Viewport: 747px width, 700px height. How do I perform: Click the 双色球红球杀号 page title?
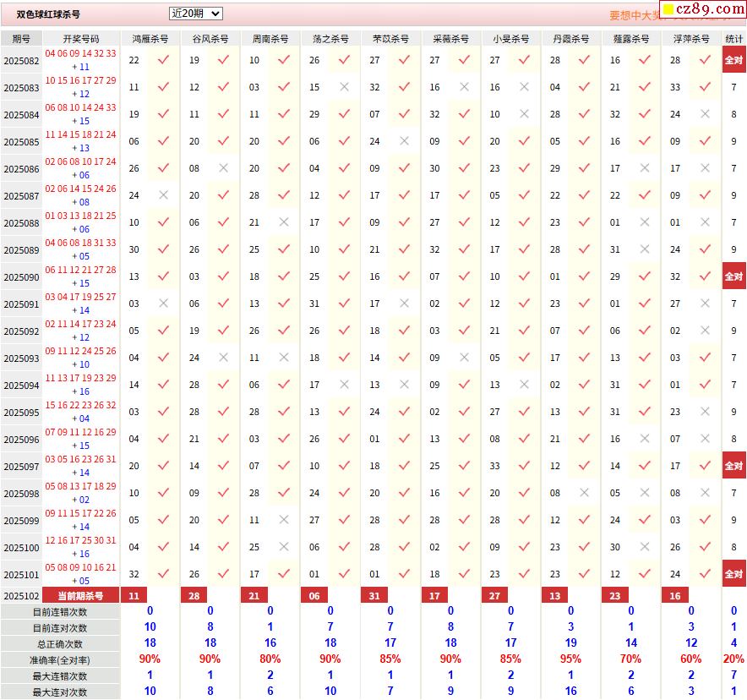[x=48, y=14]
